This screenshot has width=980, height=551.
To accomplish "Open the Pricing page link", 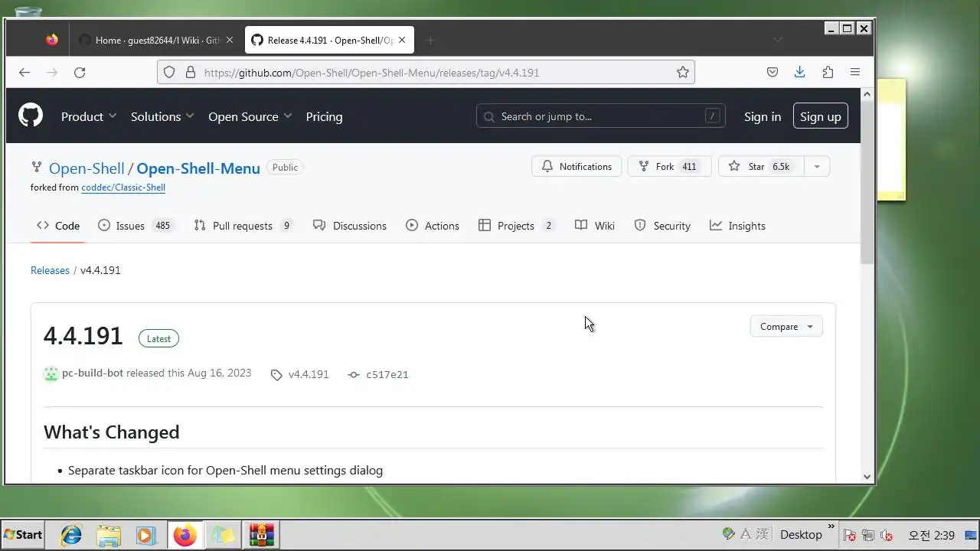I will tap(324, 116).
